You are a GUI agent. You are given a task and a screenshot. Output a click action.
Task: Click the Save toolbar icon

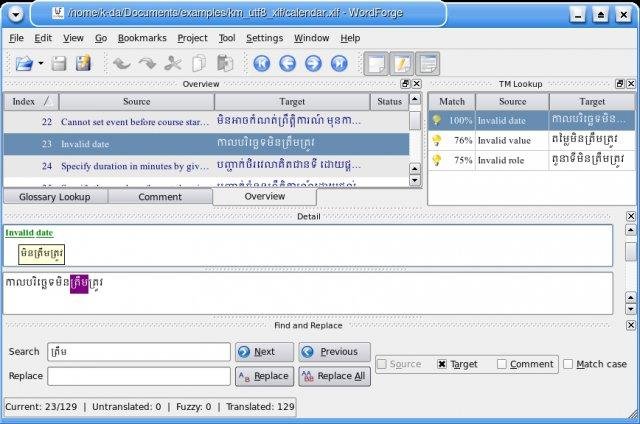(x=59, y=64)
